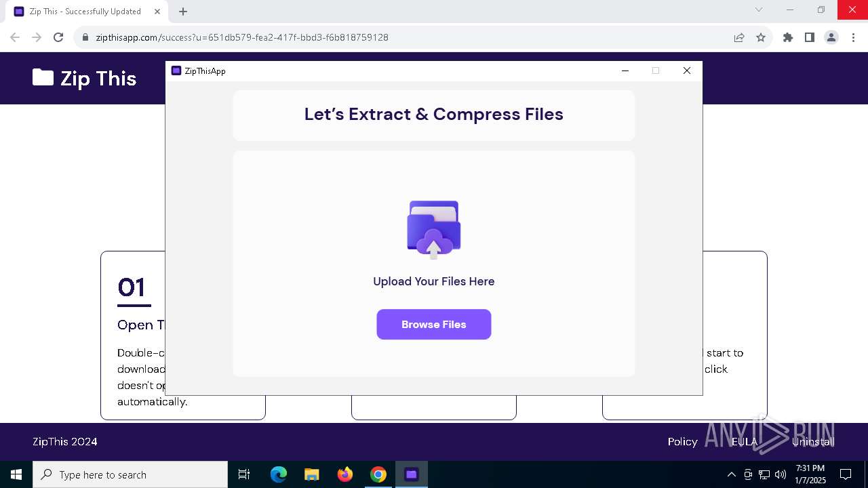The width and height of the screenshot is (868, 488).
Task: Reload the Chrome page
Action: click(58, 37)
